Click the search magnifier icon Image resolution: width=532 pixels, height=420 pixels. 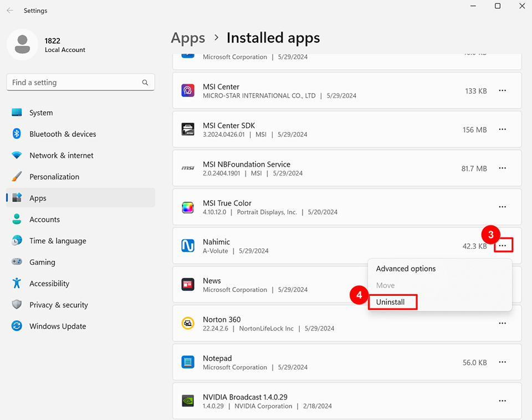(145, 83)
